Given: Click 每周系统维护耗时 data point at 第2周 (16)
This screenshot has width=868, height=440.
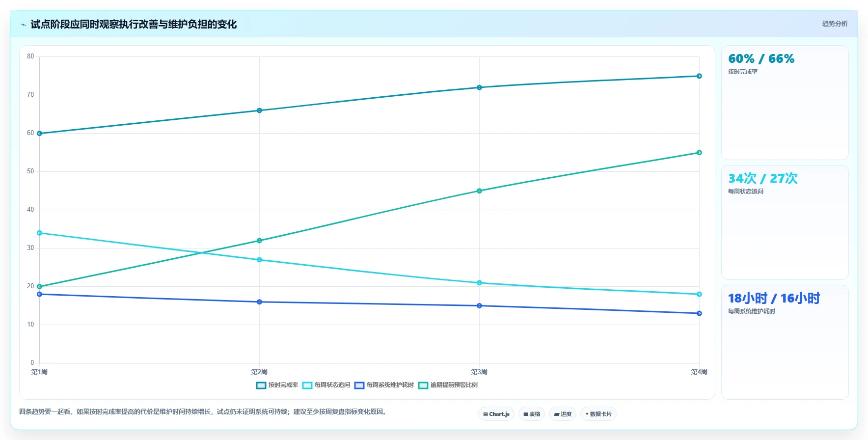Looking at the screenshot, I should pos(260,302).
